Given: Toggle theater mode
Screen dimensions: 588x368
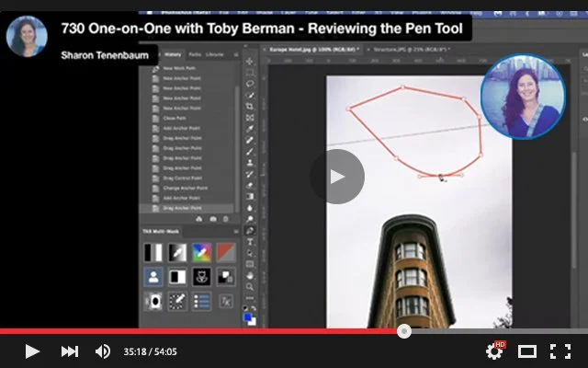Looking at the screenshot, I should 527,351.
